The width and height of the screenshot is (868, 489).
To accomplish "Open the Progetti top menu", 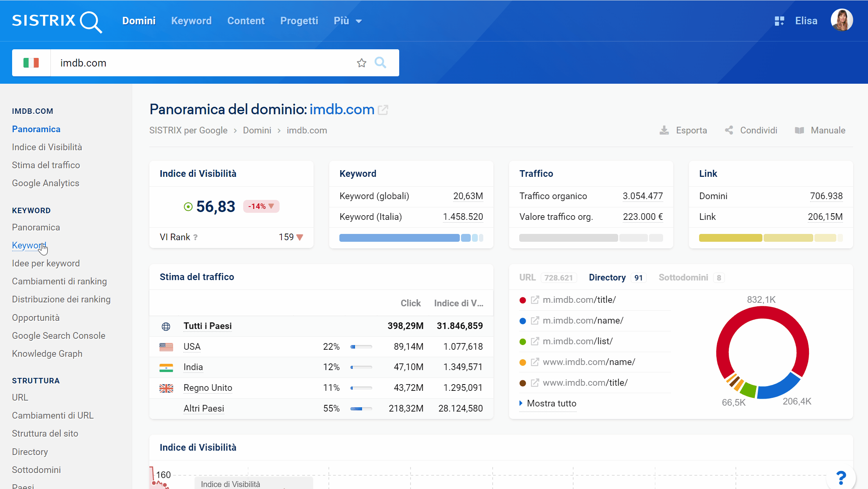I will pos(299,21).
